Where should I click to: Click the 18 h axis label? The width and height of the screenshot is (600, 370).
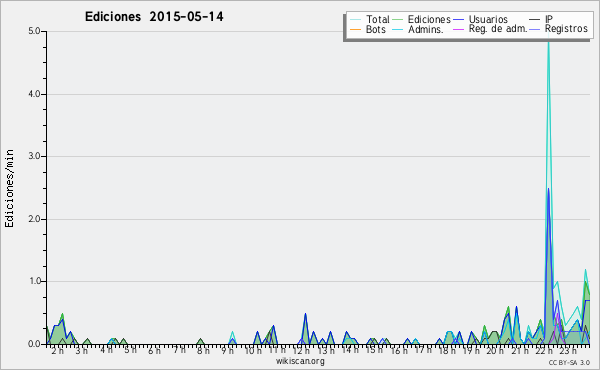click(447, 351)
